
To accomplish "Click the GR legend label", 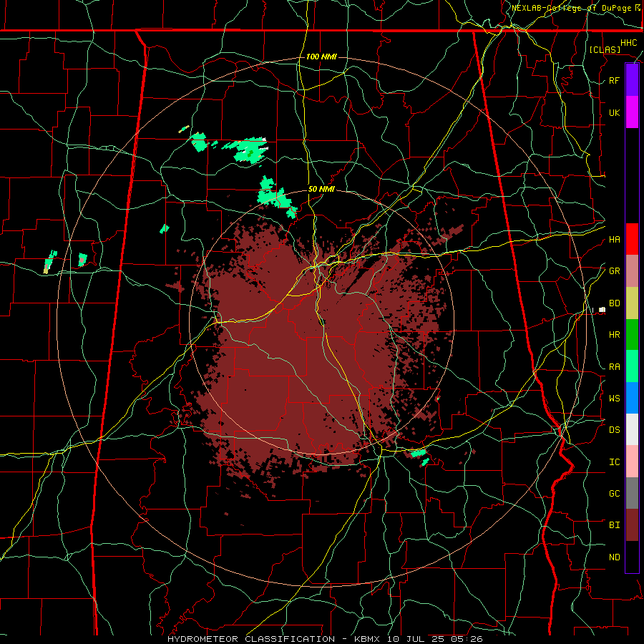I will click(x=614, y=271).
